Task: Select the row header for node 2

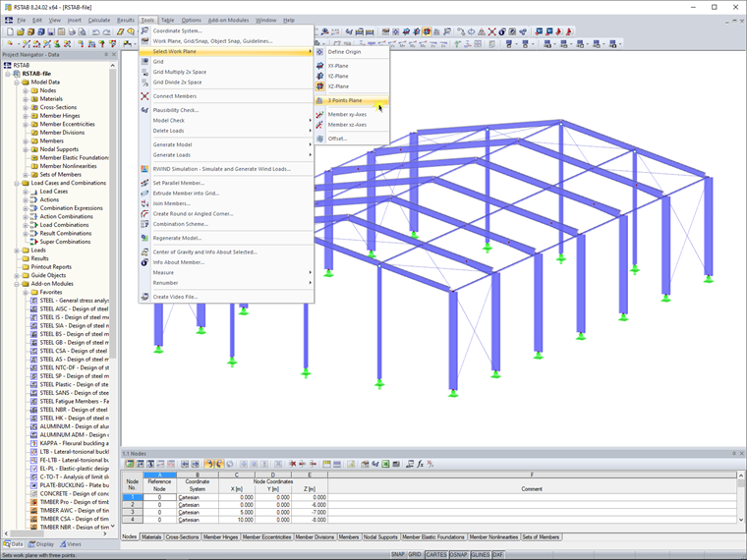Action: click(x=133, y=505)
